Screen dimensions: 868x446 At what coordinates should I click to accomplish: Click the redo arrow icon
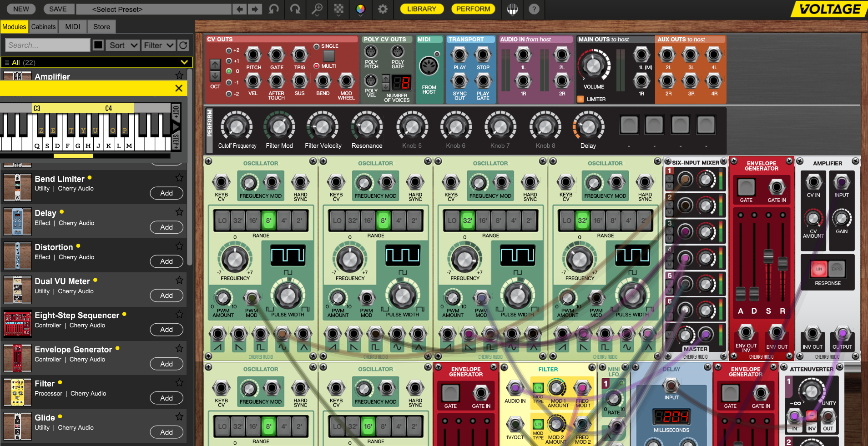click(x=295, y=9)
